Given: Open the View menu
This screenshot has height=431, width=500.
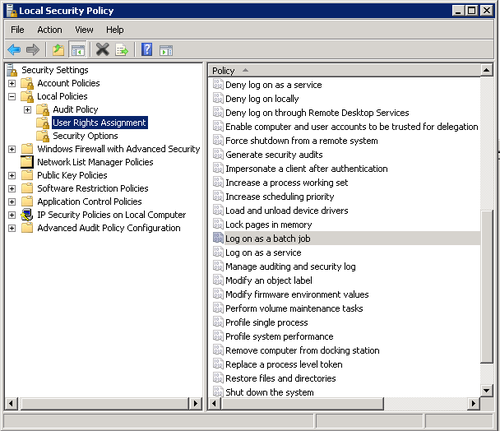Looking at the screenshot, I should (84, 30).
